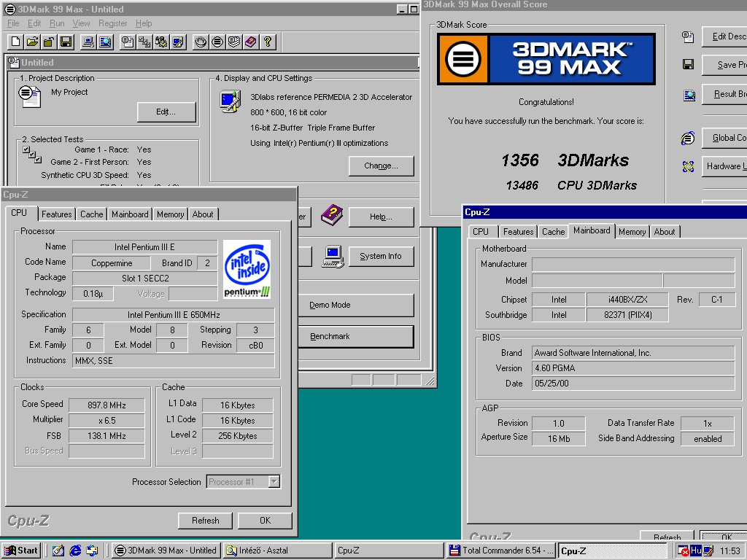Click the BIOS Version 4.60 PGMA field
This screenshot has height=560, width=747.
(x=633, y=368)
